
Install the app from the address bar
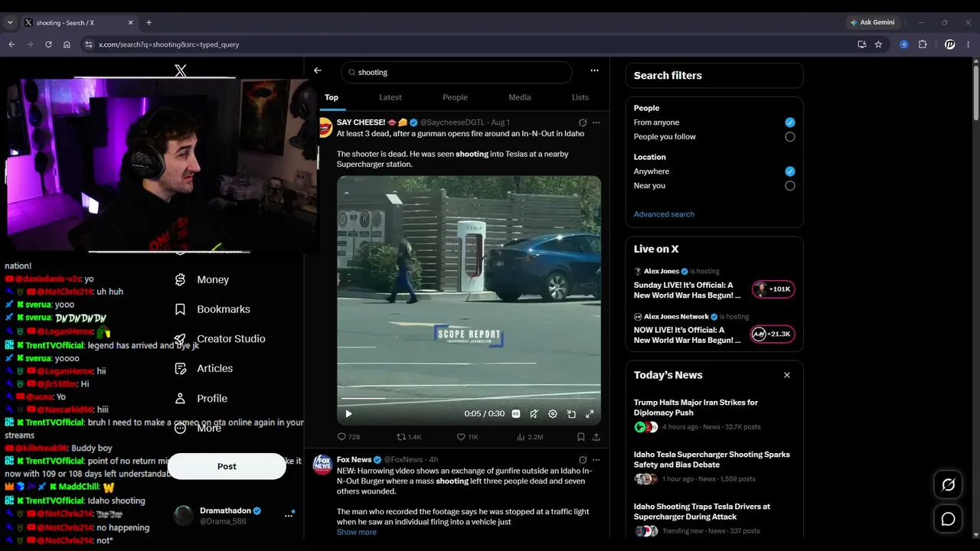tap(862, 44)
